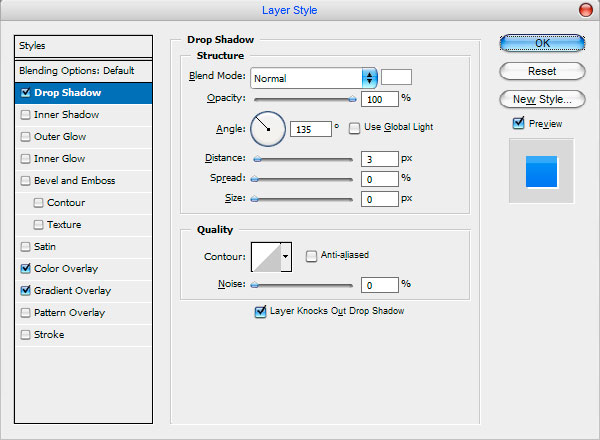Open the Stroke settings row
Screen dimensions: 600x440
[x=83, y=335]
